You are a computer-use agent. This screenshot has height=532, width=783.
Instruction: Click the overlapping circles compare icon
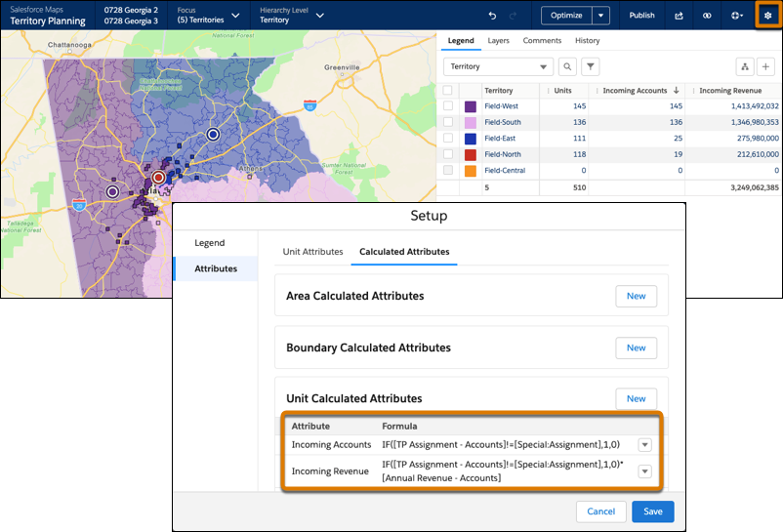pyautogui.click(x=707, y=16)
